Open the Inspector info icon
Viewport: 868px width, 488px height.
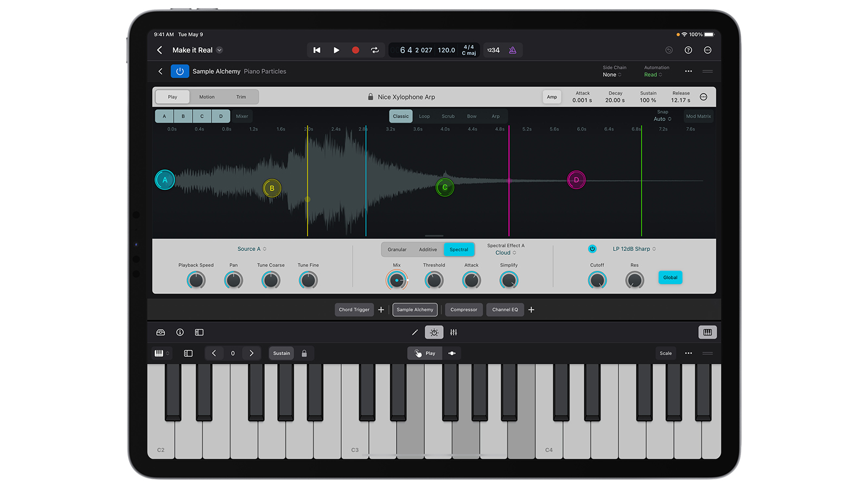[180, 332]
